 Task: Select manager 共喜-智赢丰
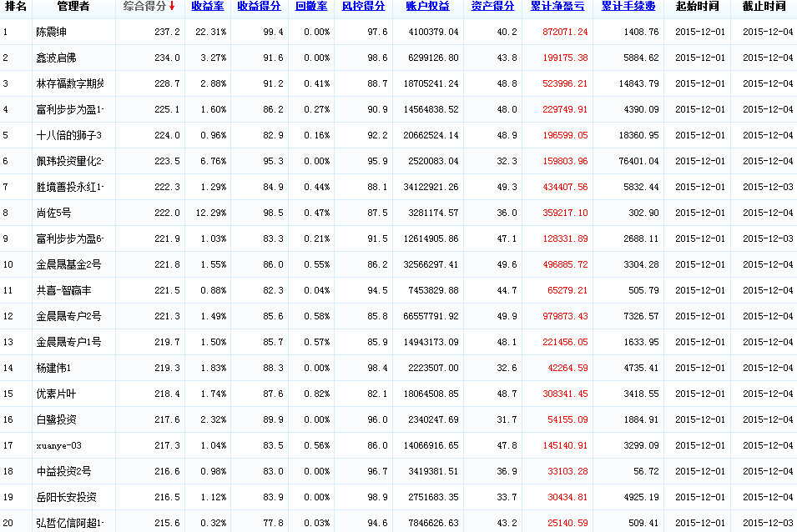(x=63, y=290)
